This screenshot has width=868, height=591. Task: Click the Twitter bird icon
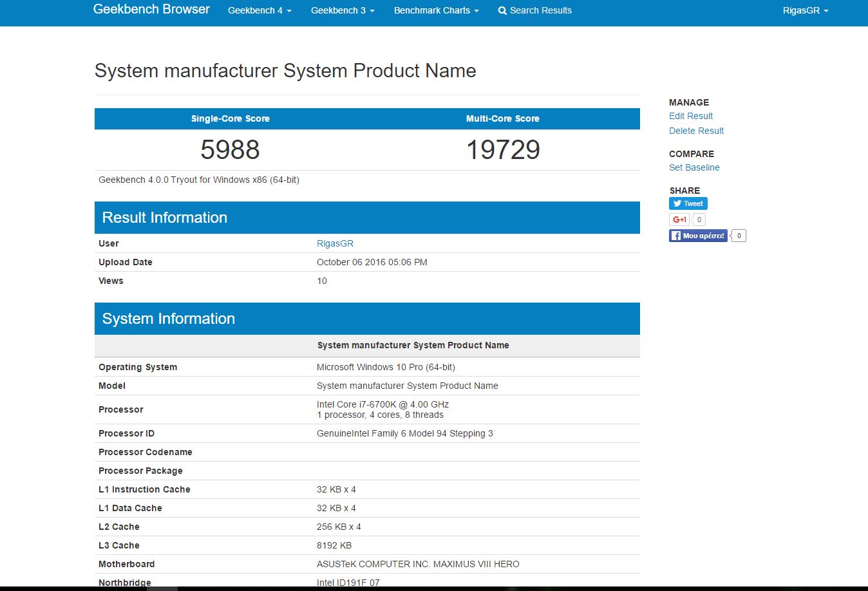click(x=677, y=203)
